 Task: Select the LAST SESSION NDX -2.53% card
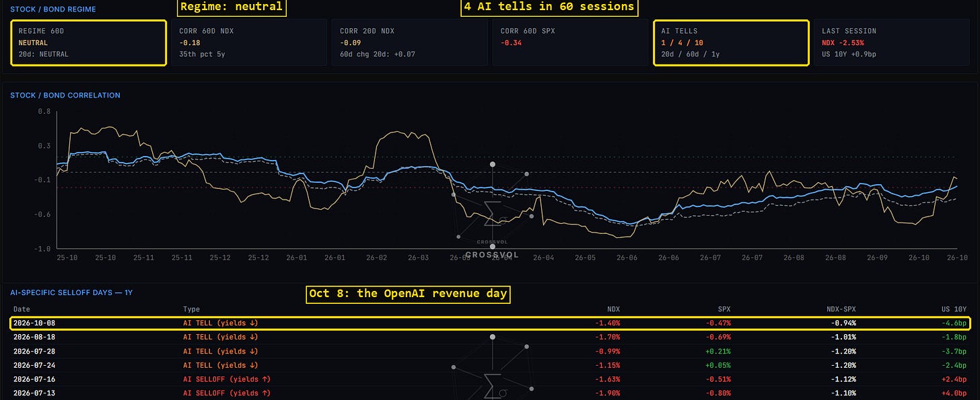pyautogui.click(x=892, y=42)
